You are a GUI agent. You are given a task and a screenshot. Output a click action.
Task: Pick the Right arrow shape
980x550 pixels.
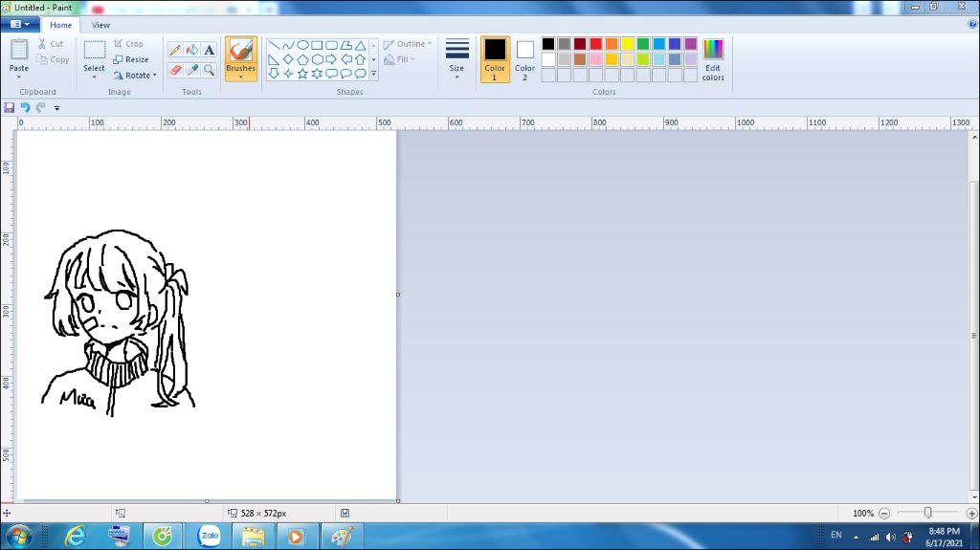tap(331, 59)
